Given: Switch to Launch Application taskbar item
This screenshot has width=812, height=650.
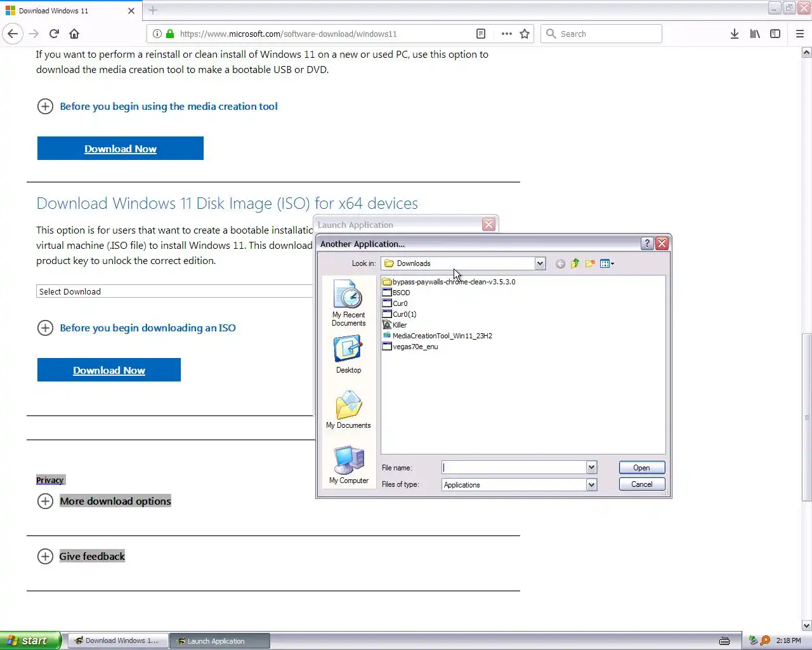Looking at the screenshot, I should click(219, 641).
